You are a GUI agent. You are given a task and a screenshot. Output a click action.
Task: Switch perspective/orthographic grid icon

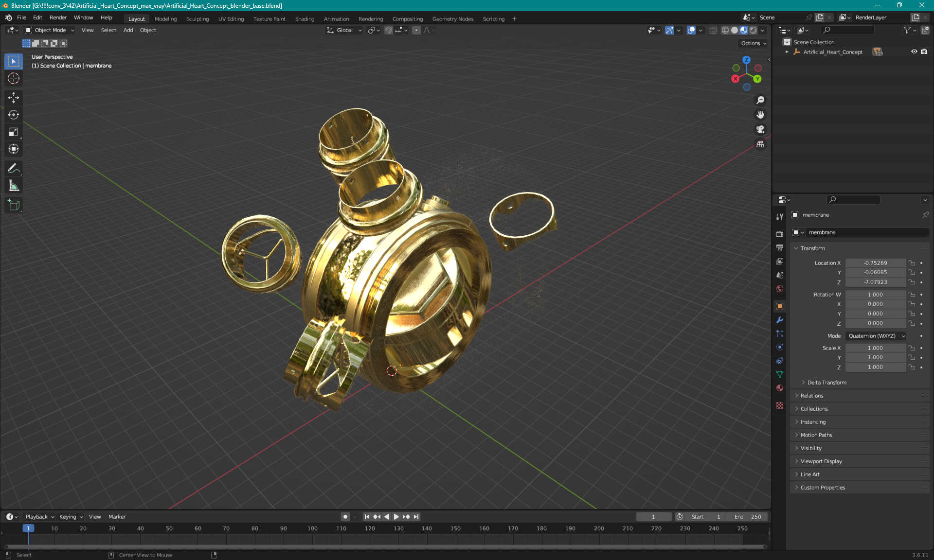tap(760, 144)
